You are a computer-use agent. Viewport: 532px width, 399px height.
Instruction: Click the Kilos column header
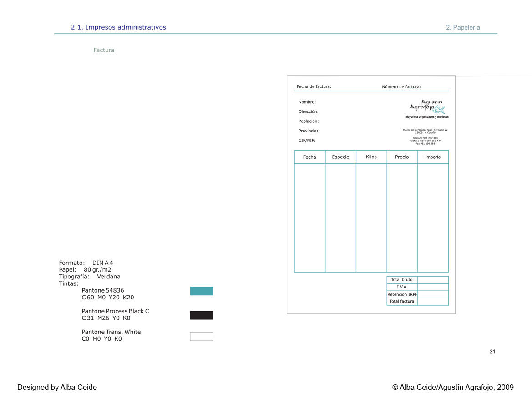(x=371, y=157)
